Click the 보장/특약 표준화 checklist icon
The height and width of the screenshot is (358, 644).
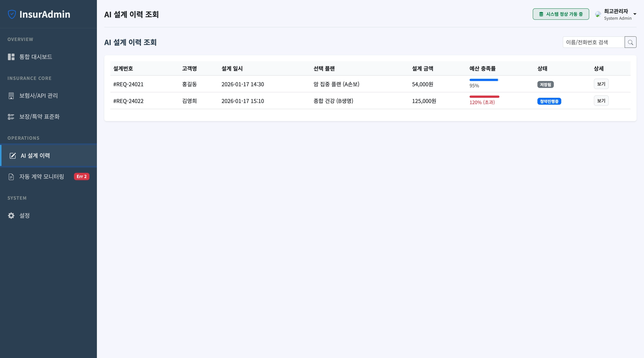(x=11, y=117)
